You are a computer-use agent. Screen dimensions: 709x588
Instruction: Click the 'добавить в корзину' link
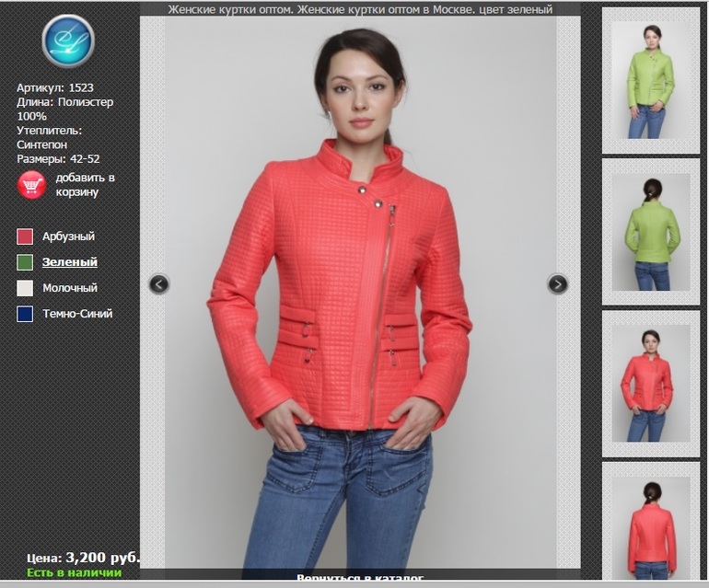[x=85, y=185]
